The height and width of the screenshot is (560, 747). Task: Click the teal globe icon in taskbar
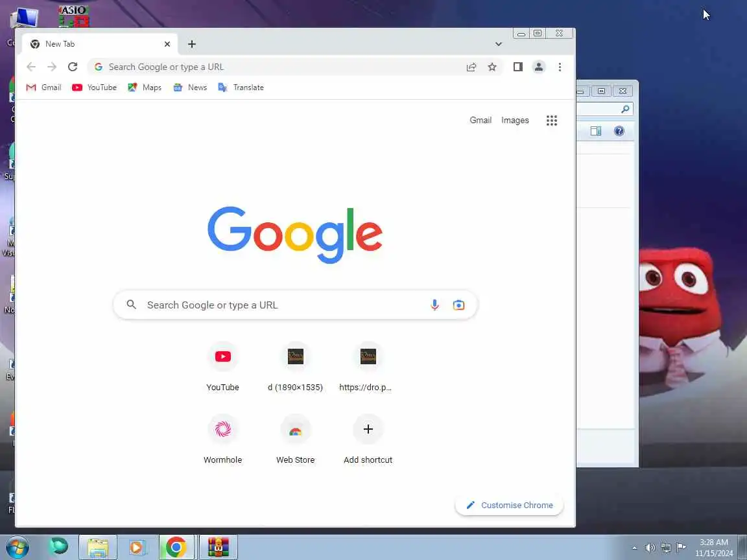[x=58, y=546]
